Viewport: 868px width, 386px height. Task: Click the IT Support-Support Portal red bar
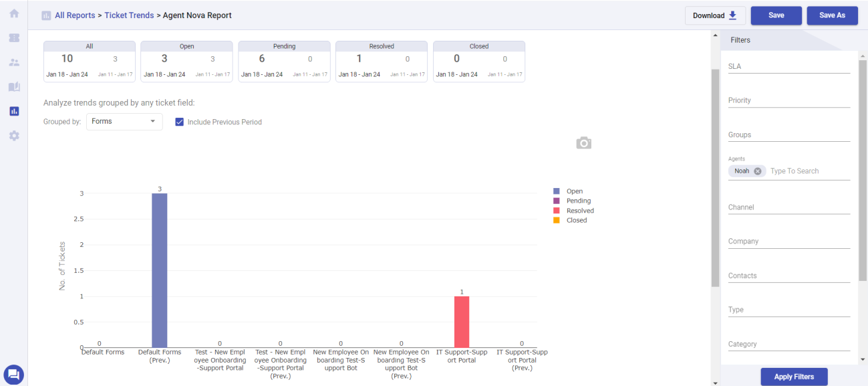click(x=462, y=322)
